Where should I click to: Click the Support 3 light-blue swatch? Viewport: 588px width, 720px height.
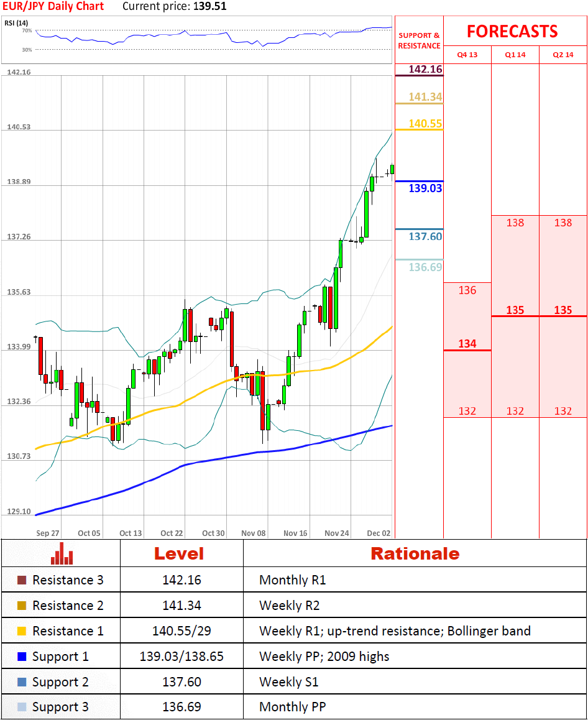22,707
